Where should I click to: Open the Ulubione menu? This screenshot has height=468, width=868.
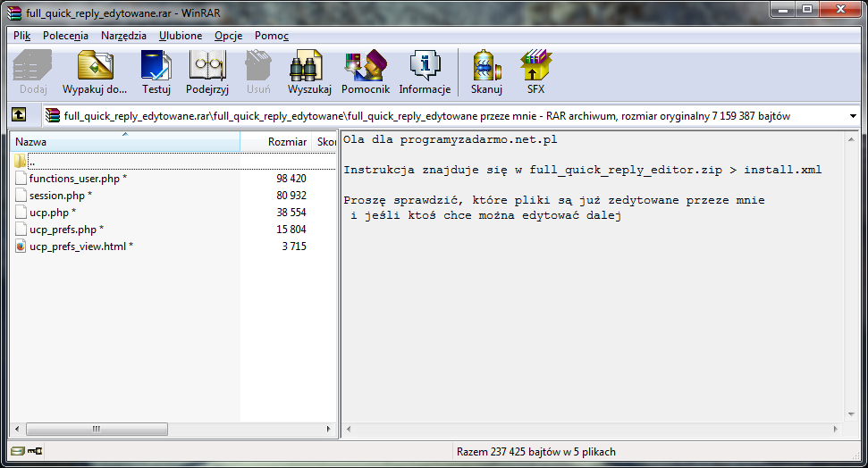[181, 36]
